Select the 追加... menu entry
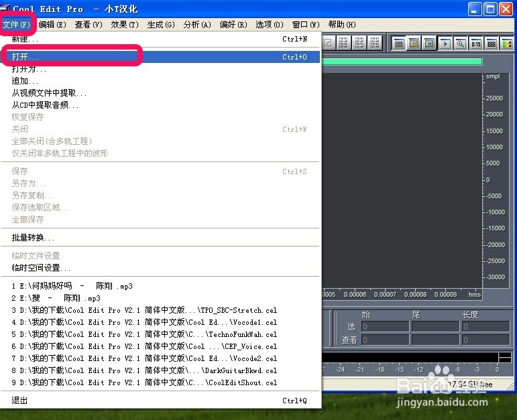The height and width of the screenshot is (420, 517). point(160,80)
